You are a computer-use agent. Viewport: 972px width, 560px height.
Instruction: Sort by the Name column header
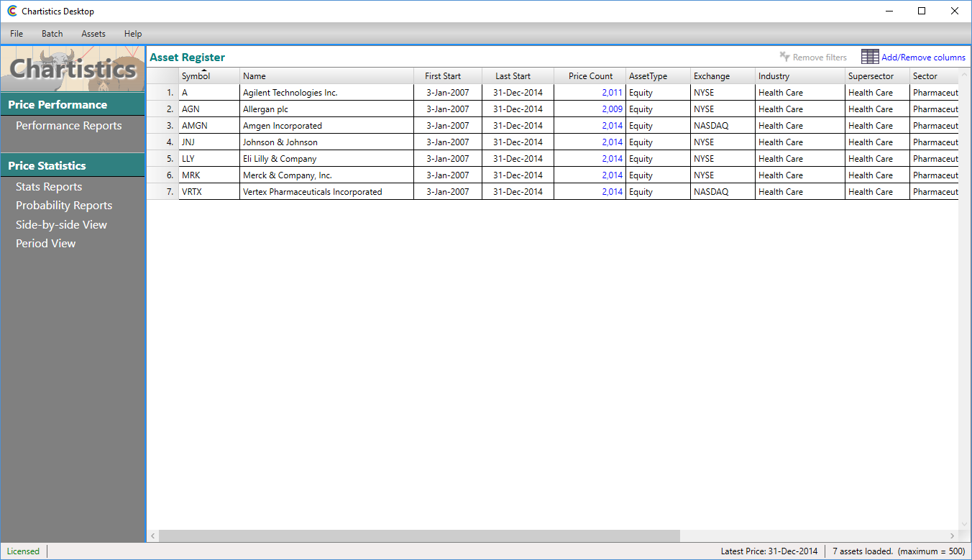pyautogui.click(x=327, y=76)
